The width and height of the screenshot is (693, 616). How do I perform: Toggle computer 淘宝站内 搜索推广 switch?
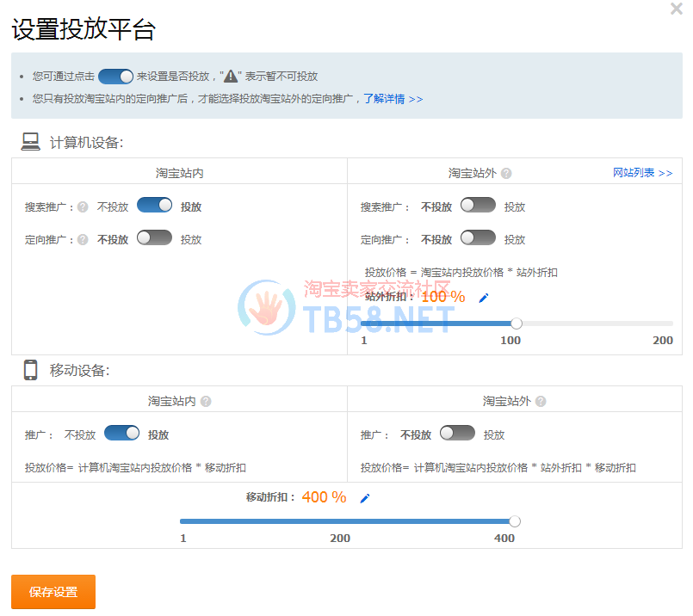pos(154,206)
